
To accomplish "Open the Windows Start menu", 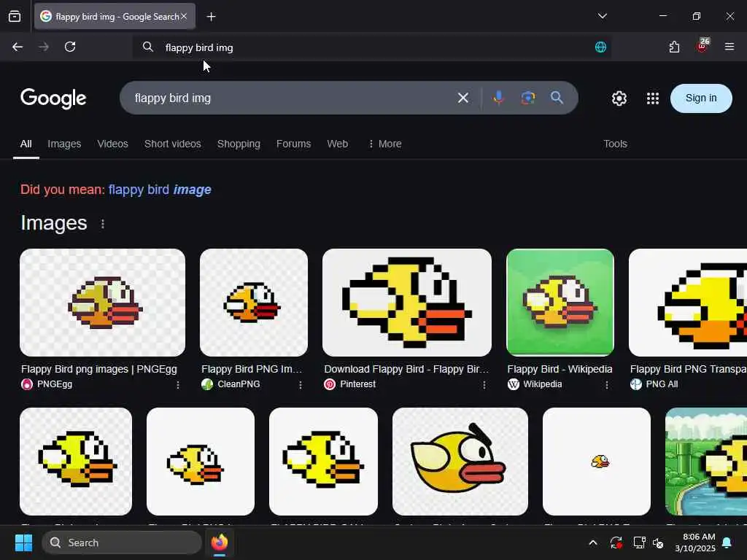I will tap(23, 542).
